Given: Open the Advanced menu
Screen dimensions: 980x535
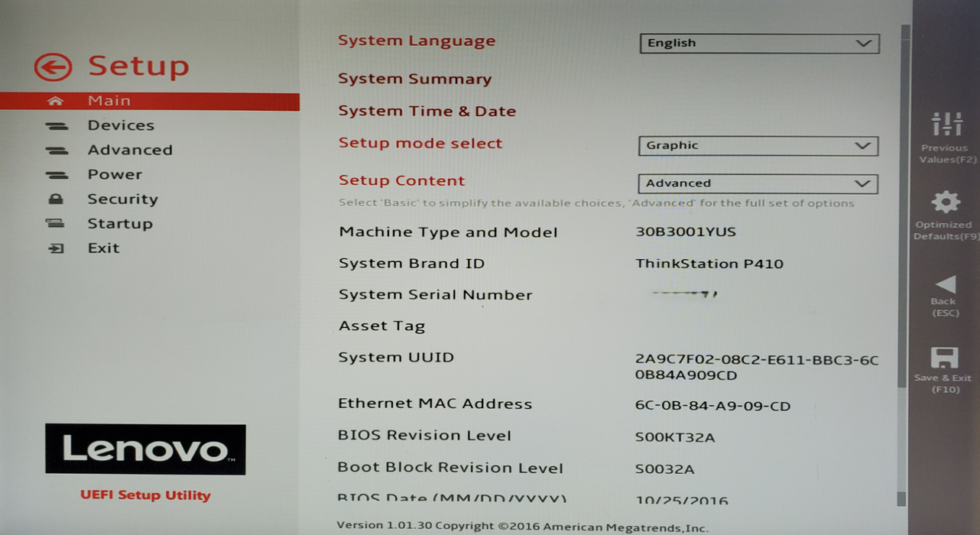Looking at the screenshot, I should point(130,150).
